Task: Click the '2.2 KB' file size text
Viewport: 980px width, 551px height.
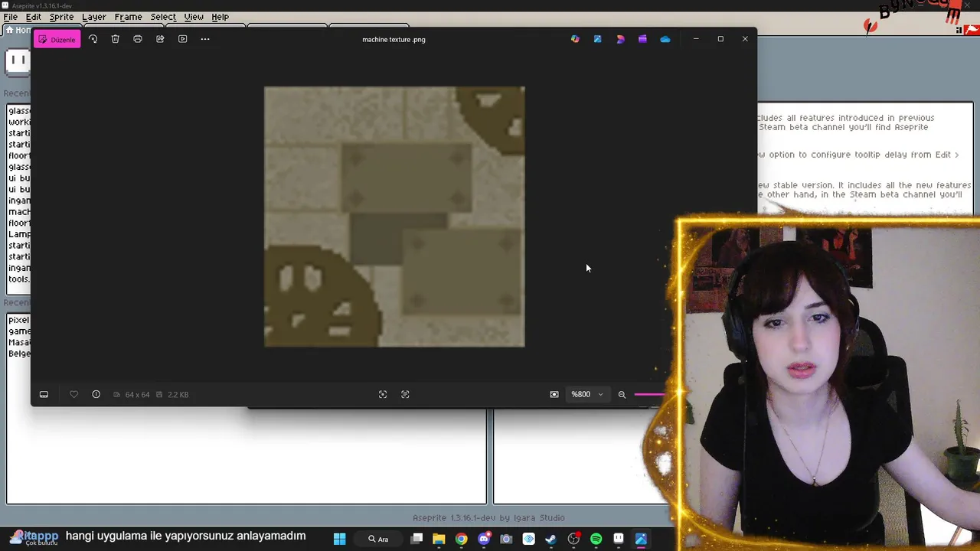Action: [x=178, y=394]
